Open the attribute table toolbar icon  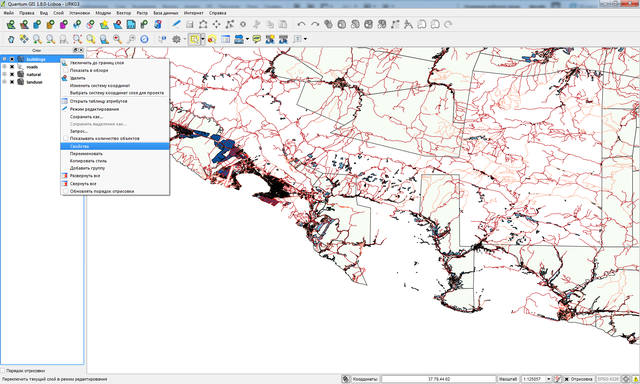(x=226, y=39)
